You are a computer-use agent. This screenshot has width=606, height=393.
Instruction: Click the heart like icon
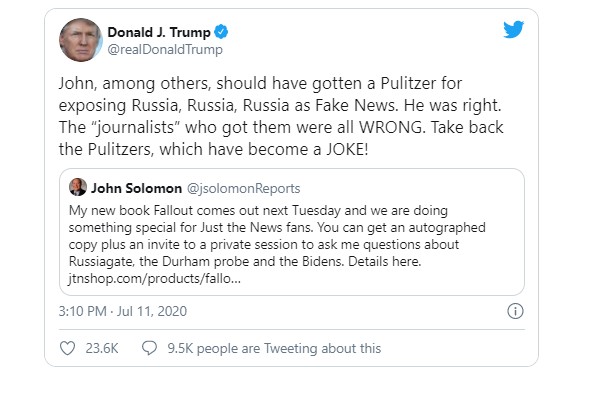tap(67, 348)
